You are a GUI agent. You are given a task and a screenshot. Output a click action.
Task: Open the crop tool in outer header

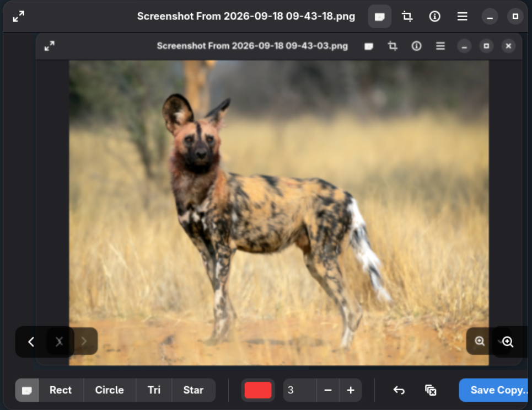pos(407,17)
